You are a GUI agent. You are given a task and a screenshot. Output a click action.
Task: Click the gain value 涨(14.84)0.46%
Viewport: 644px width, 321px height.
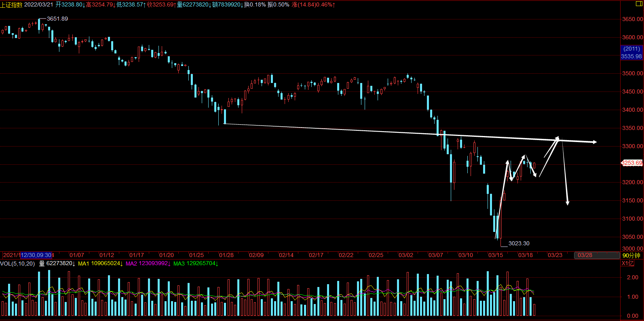pos(313,5)
